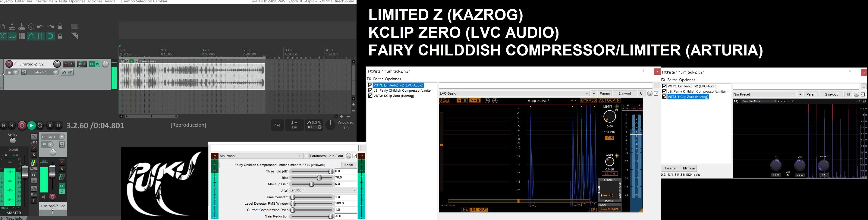The image size is (868, 220).
Task: Click the redo arrow in main toolbar
Action: (x=51, y=27)
